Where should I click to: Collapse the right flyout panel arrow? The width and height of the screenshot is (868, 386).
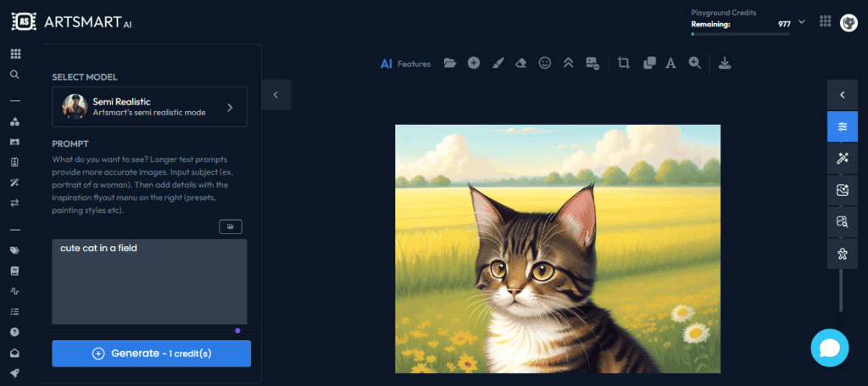click(x=843, y=95)
